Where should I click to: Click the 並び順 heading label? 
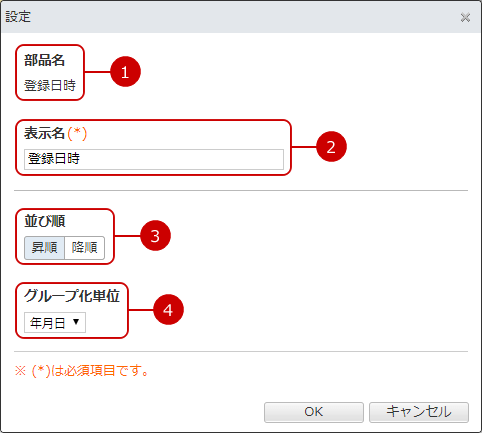point(45,221)
